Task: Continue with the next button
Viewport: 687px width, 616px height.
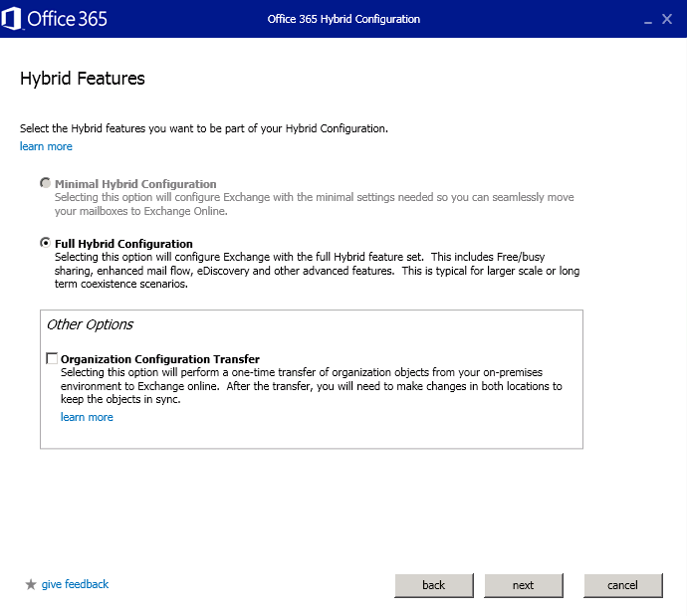Action: (x=523, y=585)
